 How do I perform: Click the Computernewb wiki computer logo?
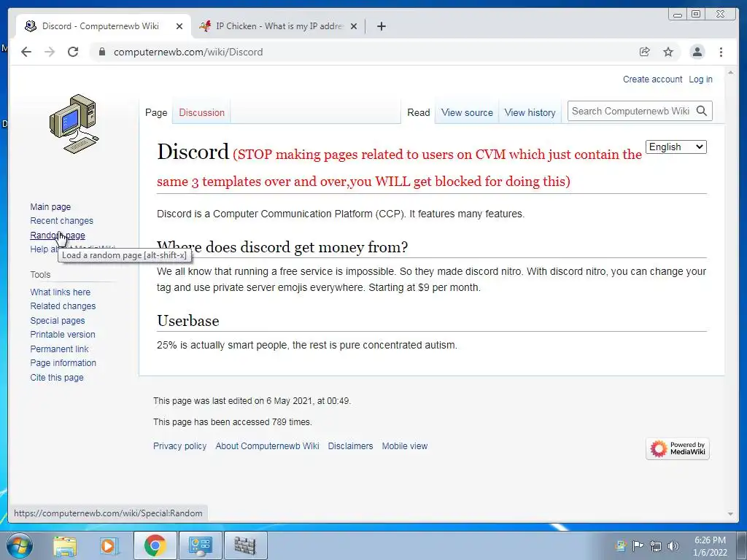tap(74, 124)
